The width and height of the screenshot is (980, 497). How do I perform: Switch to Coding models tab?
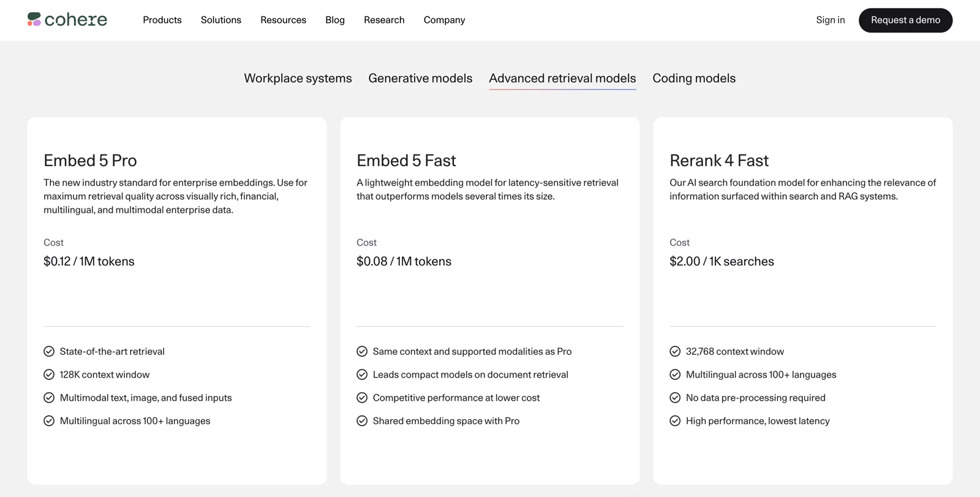[694, 78]
